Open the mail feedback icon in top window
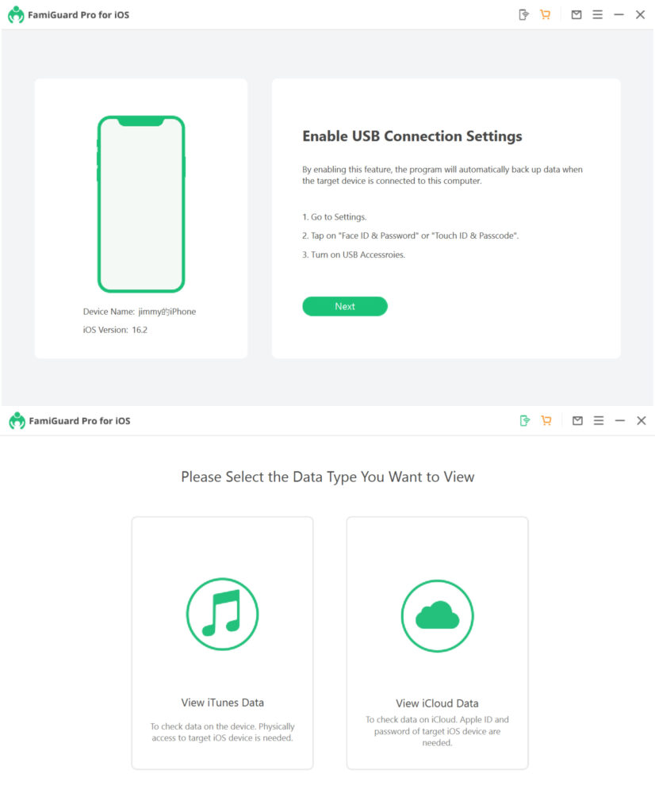 click(x=576, y=14)
